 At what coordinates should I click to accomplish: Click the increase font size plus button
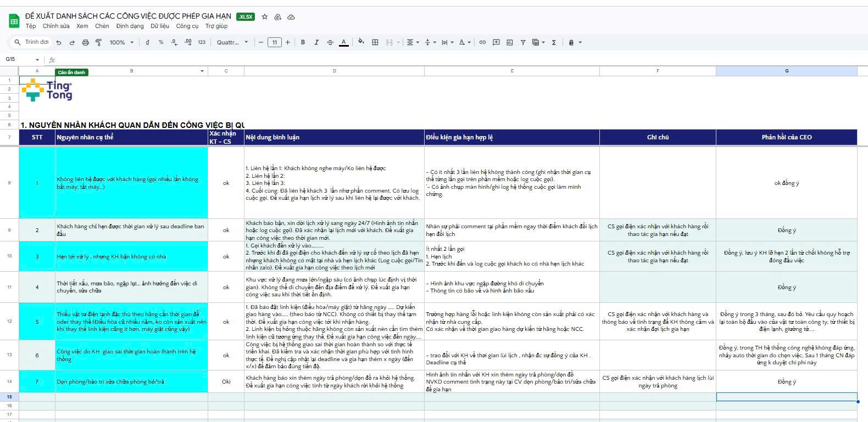pos(287,42)
